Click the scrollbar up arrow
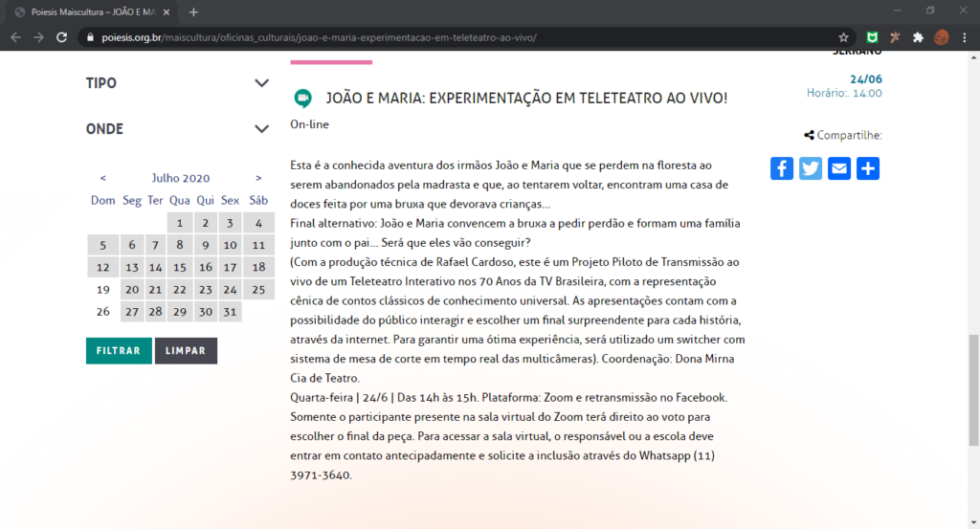Screen dimensions: 980x529 pos(973,56)
